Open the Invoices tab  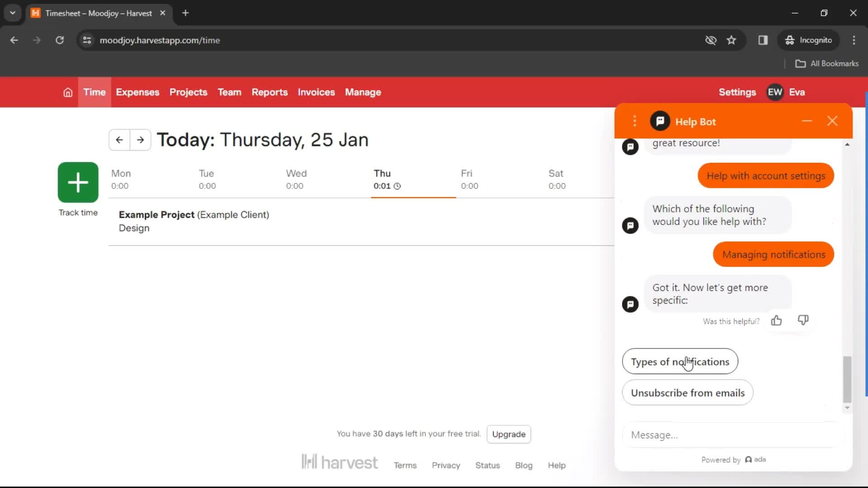click(316, 92)
